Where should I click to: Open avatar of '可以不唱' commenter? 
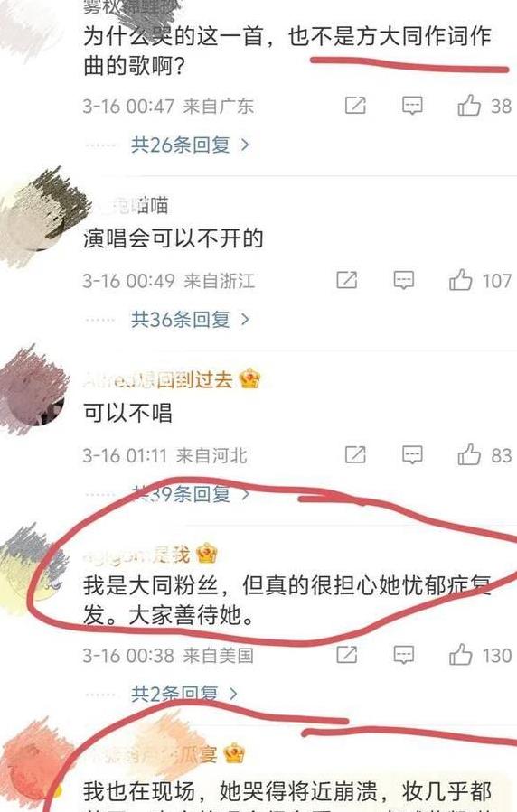click(x=33, y=388)
